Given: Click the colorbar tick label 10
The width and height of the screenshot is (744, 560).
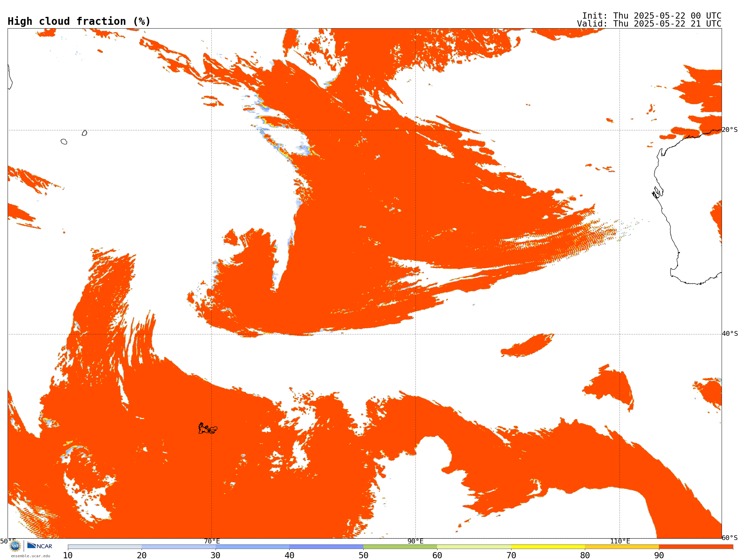Looking at the screenshot, I should (68, 556).
